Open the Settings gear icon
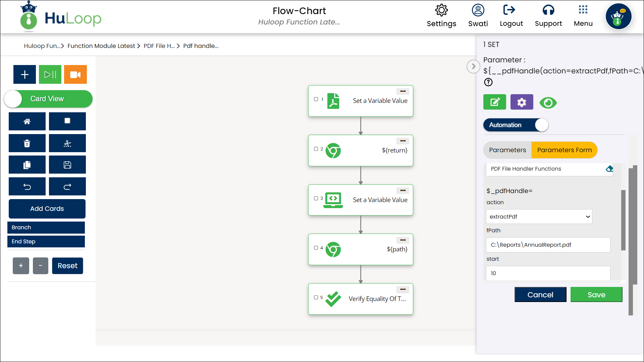The width and height of the screenshot is (644, 362). tap(441, 10)
